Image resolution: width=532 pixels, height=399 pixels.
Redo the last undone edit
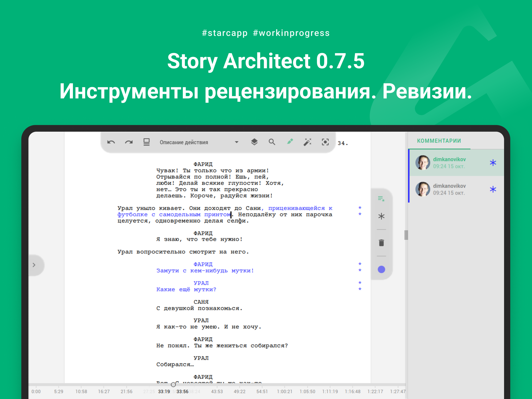(x=129, y=142)
